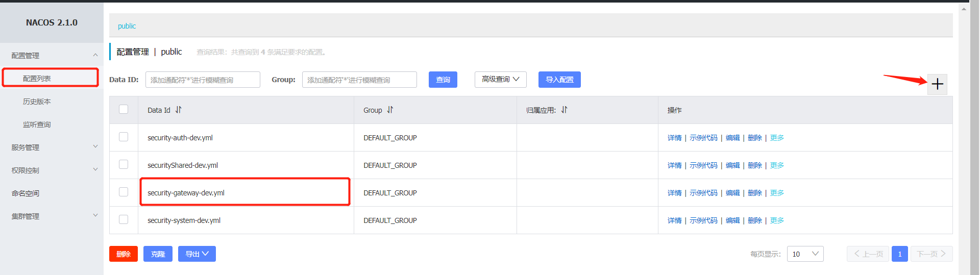Select checkbox for security-gateway-dev.yml
Viewport: 980px width, 275px height.
point(124,192)
